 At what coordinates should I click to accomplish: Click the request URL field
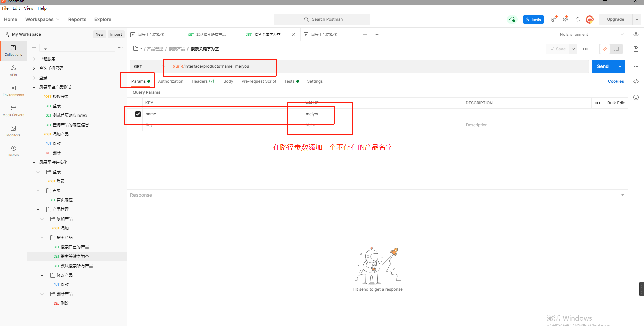point(379,66)
